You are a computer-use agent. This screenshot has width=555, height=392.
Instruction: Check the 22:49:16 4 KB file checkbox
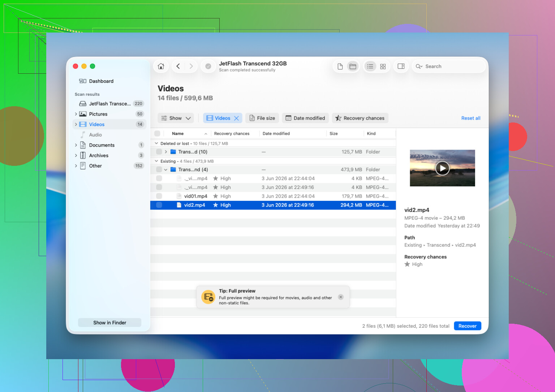pos(159,187)
